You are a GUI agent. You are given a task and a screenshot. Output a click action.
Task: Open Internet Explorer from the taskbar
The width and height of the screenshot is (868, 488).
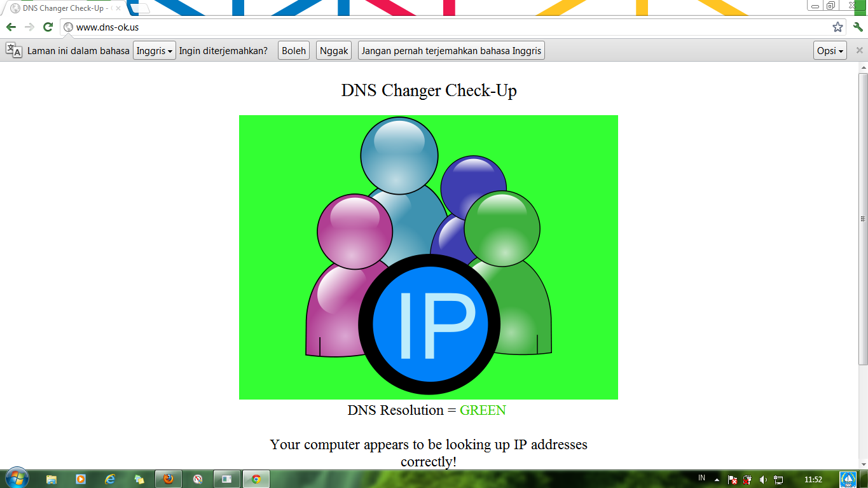pyautogui.click(x=110, y=479)
